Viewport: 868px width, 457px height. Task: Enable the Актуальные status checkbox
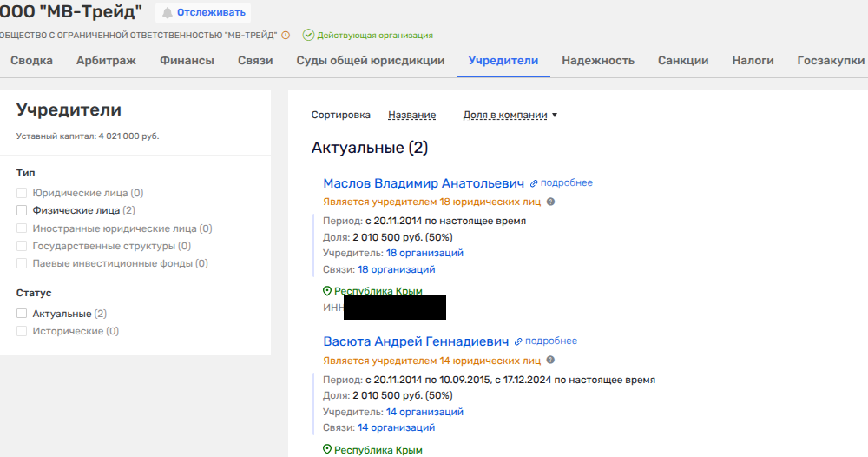coord(22,314)
